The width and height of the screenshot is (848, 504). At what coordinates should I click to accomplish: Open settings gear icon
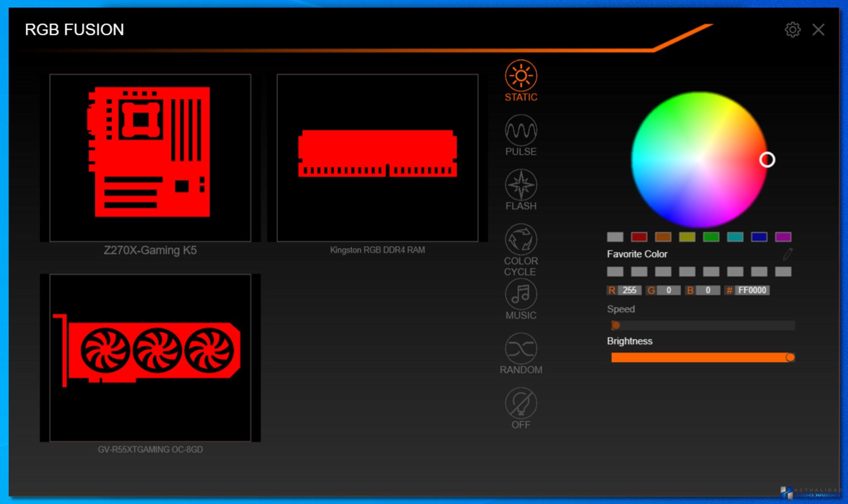click(792, 30)
